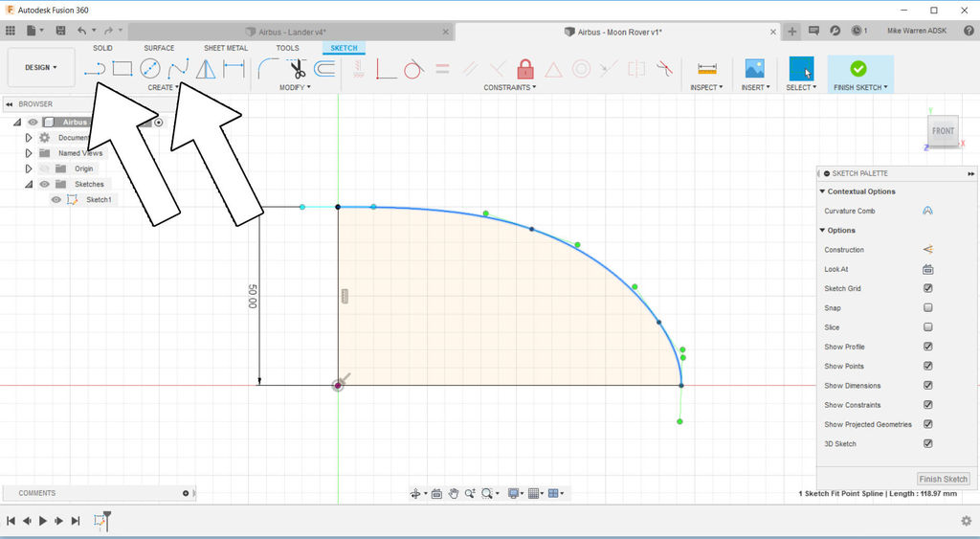The image size is (980, 539).
Task: Undo the last action
Action: [82, 31]
